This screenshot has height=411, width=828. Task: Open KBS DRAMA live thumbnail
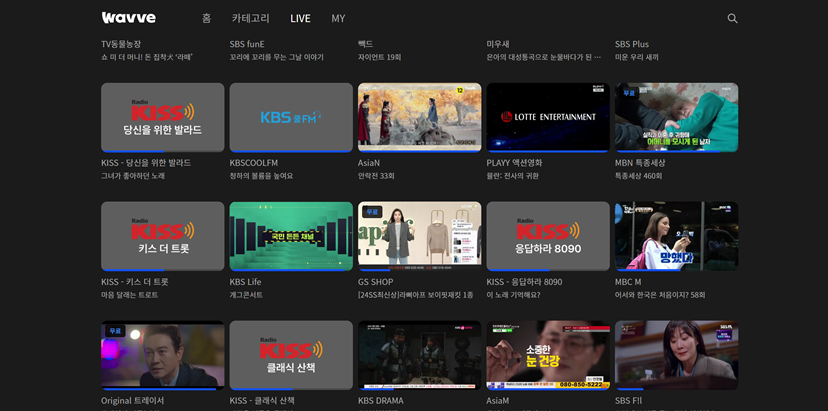(419, 355)
